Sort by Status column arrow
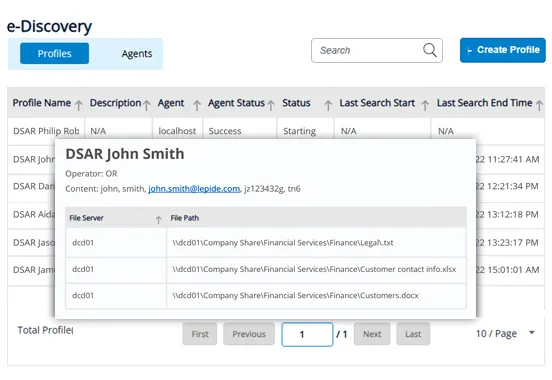552x380 pixels. [x=328, y=105]
